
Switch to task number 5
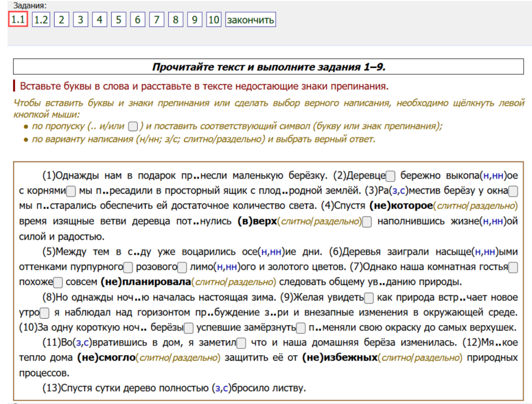[x=118, y=20]
